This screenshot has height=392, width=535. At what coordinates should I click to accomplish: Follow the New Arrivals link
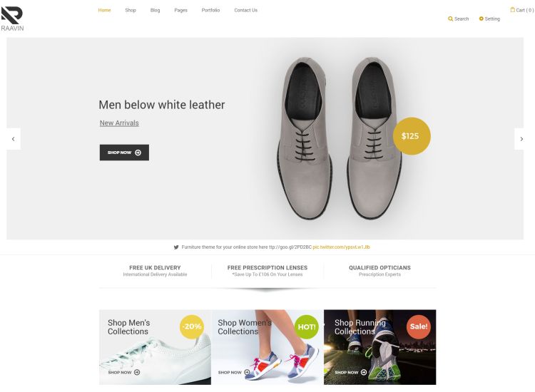119,123
